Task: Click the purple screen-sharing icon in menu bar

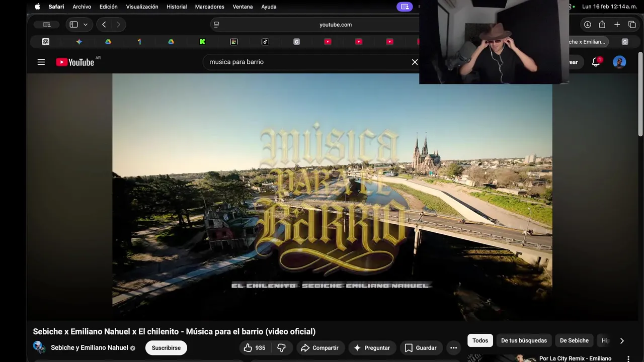Action: (404, 7)
